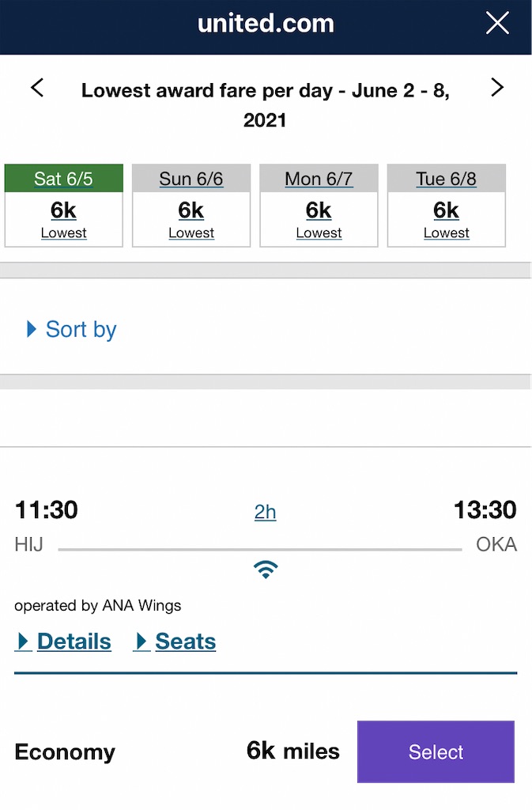Open the 2h flight duration link

(266, 513)
